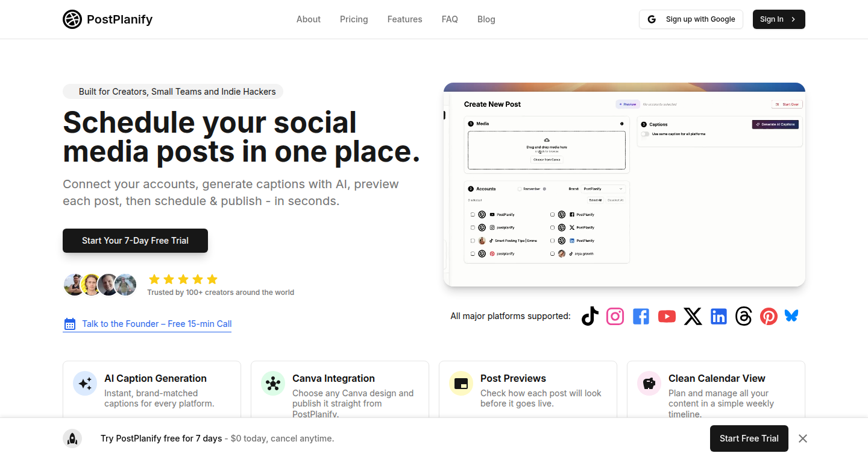Click Start Your 7-Day Free Trial
Viewport: 868px width, 459px height.
tap(135, 241)
